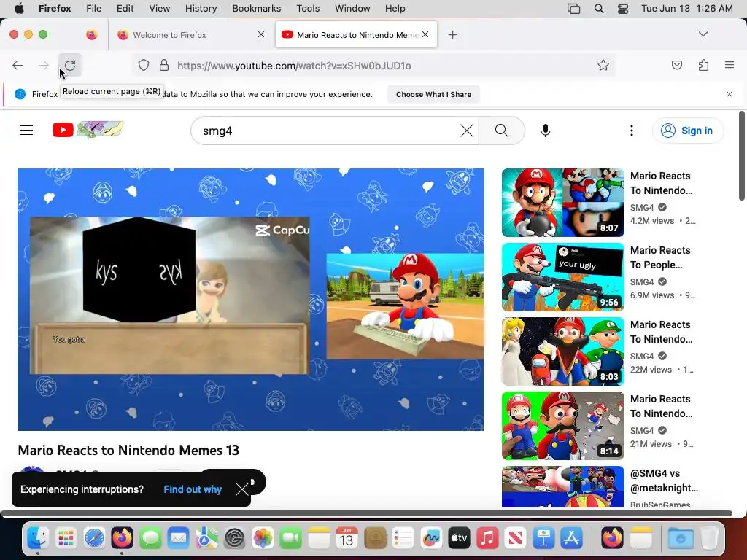
Task: Open Safari from the Dock
Action: tap(94, 538)
